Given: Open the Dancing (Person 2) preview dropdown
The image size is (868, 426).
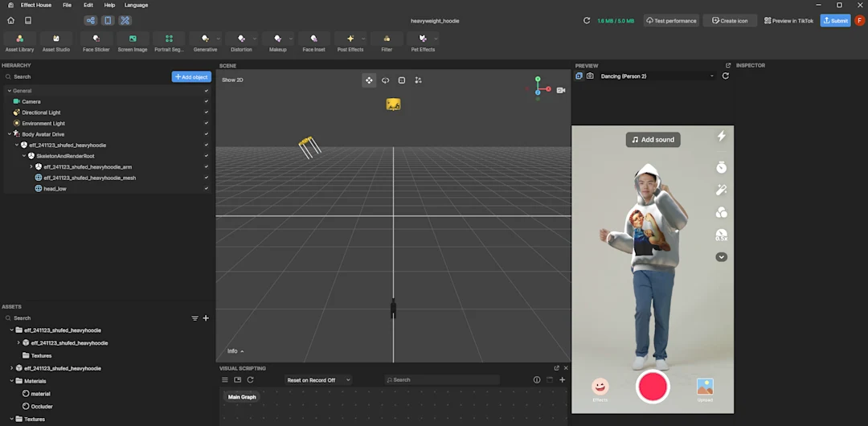Looking at the screenshot, I should (657, 76).
